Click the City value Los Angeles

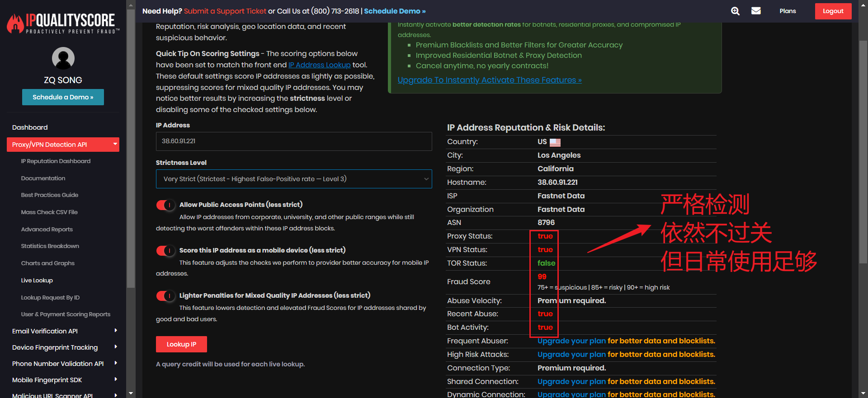(559, 155)
